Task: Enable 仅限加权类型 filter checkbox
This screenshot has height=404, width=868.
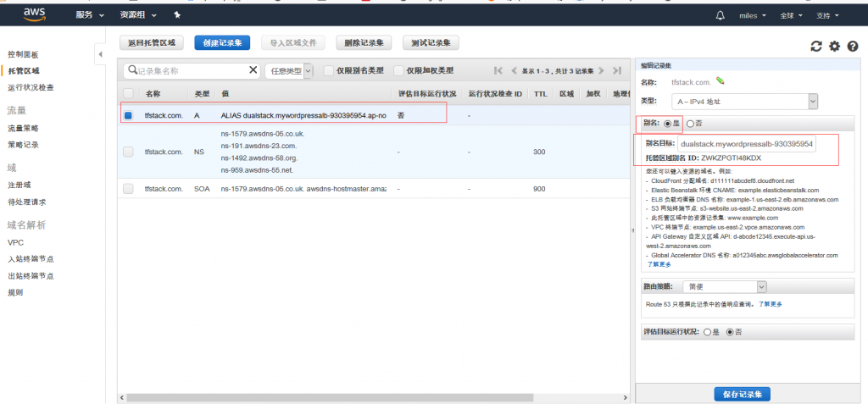Action: pos(398,70)
